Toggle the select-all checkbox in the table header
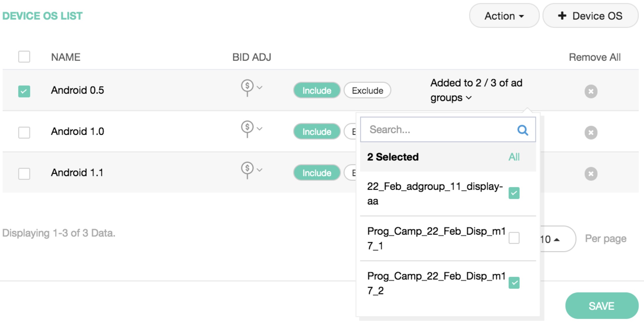644x326 pixels. (24, 57)
